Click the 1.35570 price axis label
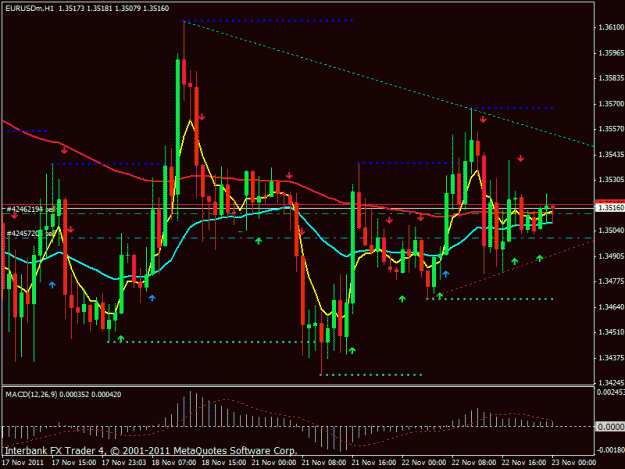The height and width of the screenshot is (469, 625). [x=611, y=129]
